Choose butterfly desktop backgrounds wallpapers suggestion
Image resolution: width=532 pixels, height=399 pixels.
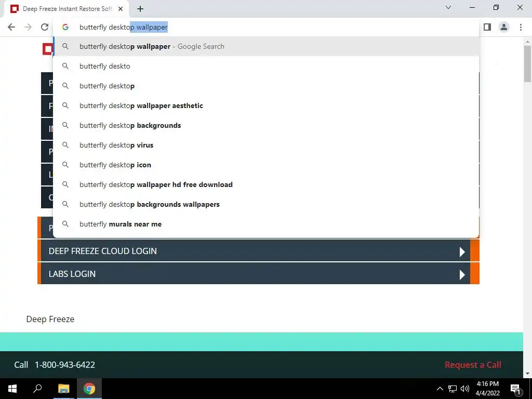pyautogui.click(x=267, y=204)
